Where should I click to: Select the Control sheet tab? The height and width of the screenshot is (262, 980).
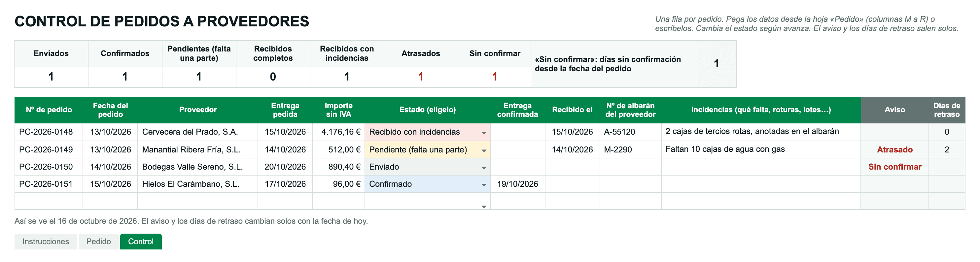pyautogui.click(x=141, y=242)
